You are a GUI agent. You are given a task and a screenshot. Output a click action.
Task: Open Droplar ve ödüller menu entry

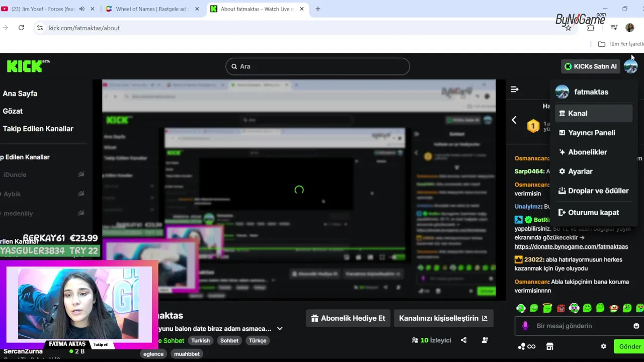[594, 191]
